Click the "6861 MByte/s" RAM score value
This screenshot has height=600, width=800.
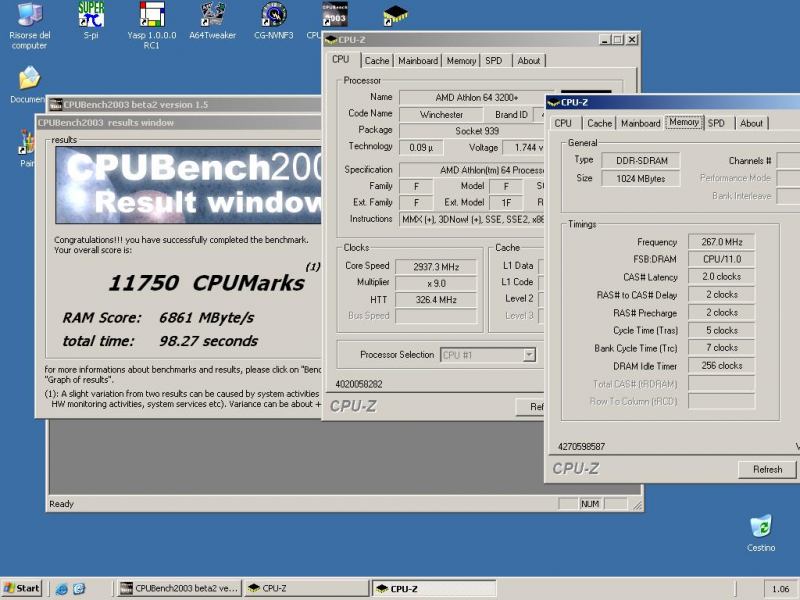207,318
